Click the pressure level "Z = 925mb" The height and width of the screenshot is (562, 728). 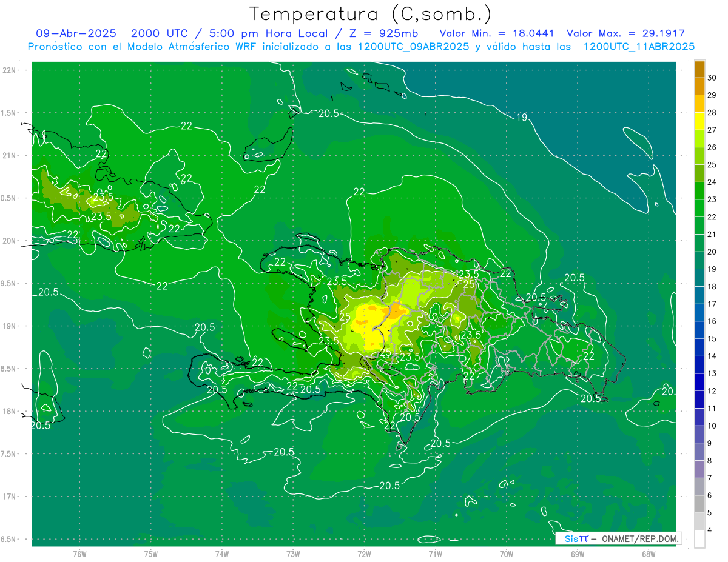(385, 33)
